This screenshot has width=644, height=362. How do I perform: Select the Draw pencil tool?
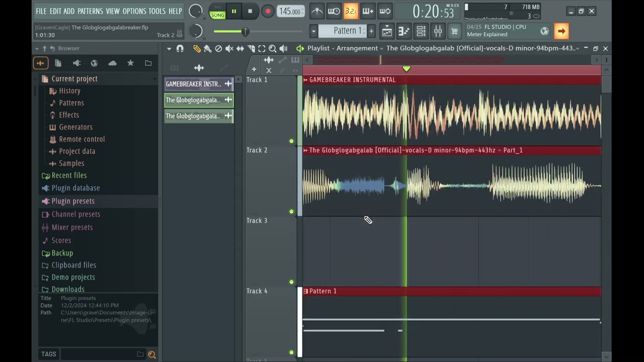pyautogui.click(x=197, y=49)
